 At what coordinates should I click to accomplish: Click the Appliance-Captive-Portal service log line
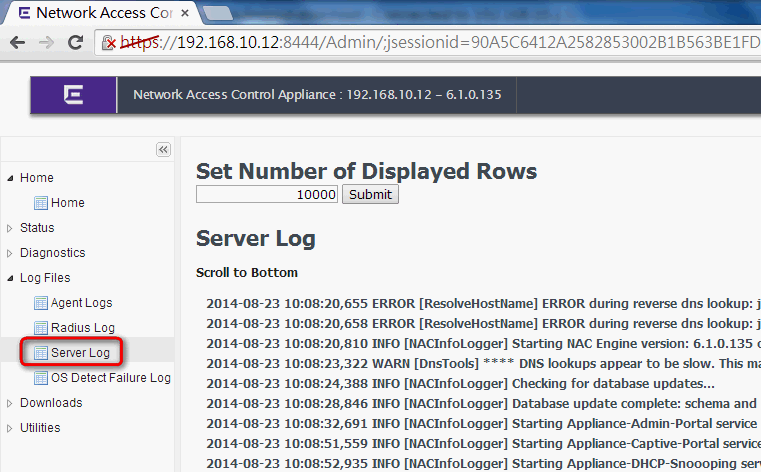[483, 444]
